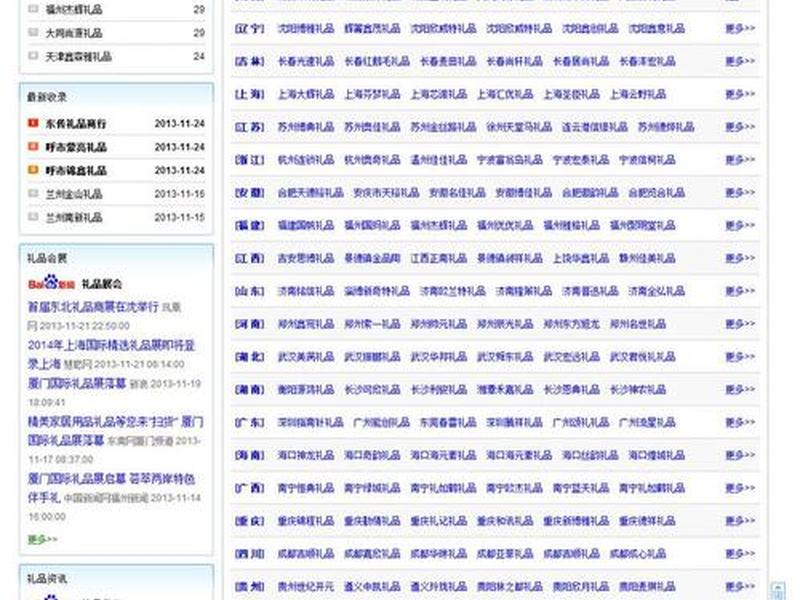Screen dimensions: 800x600
Task: Click 更多>> in the 河南 row
Action: pyautogui.click(x=740, y=324)
